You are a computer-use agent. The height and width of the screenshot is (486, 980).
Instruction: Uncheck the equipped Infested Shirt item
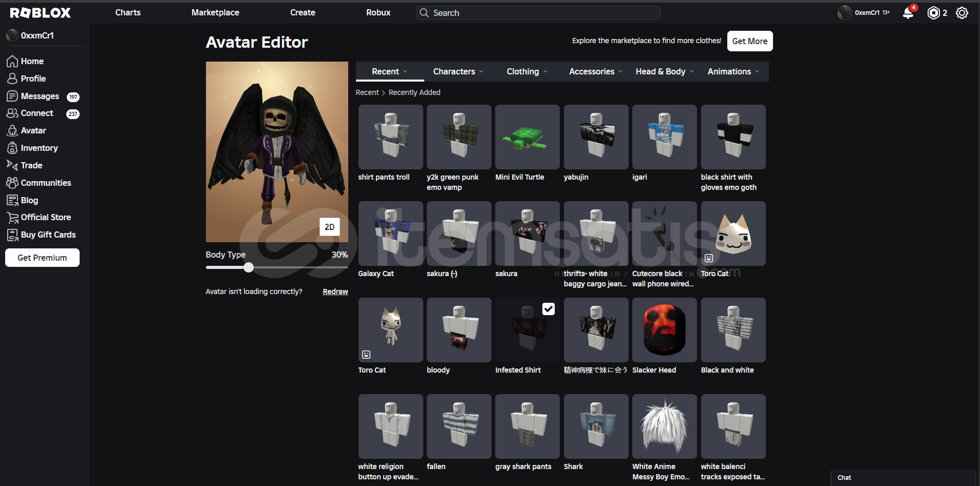pos(548,309)
